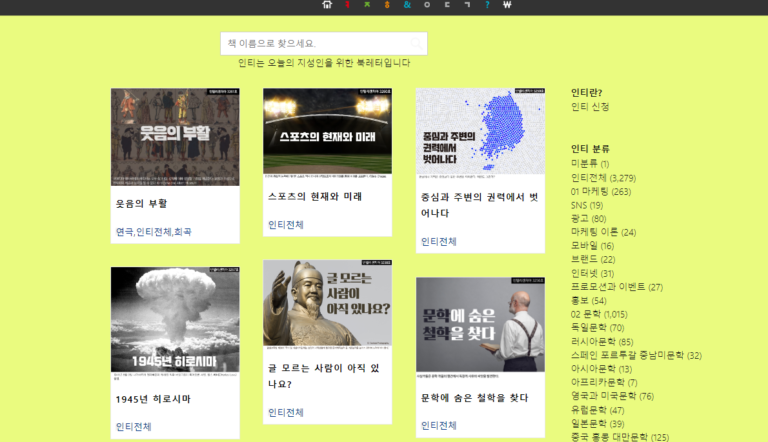
Task: Select the 독일문학 (70) category
Action: tap(597, 328)
